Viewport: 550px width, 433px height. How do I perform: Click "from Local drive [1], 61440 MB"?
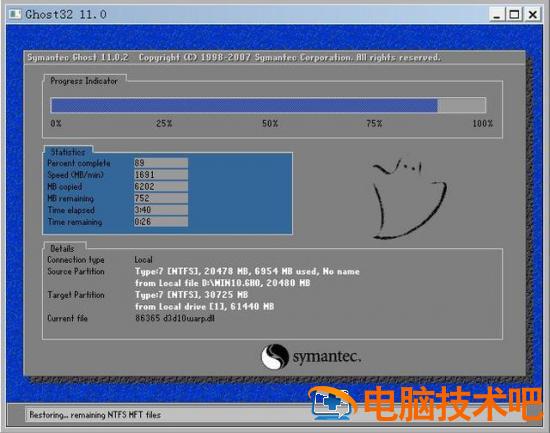[x=204, y=306]
